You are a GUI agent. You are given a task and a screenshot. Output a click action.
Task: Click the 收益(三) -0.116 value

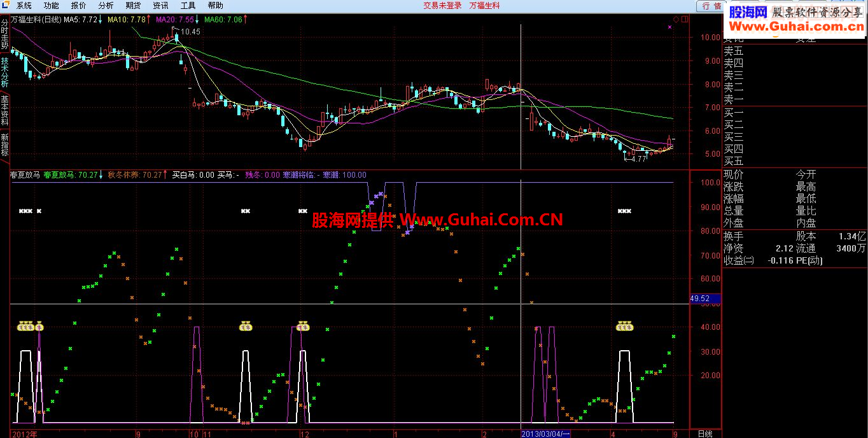coord(759,260)
